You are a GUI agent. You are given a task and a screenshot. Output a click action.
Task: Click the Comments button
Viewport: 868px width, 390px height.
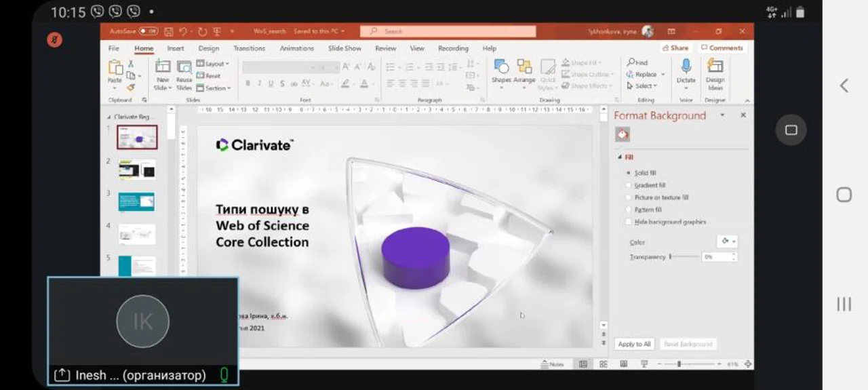[722, 48]
